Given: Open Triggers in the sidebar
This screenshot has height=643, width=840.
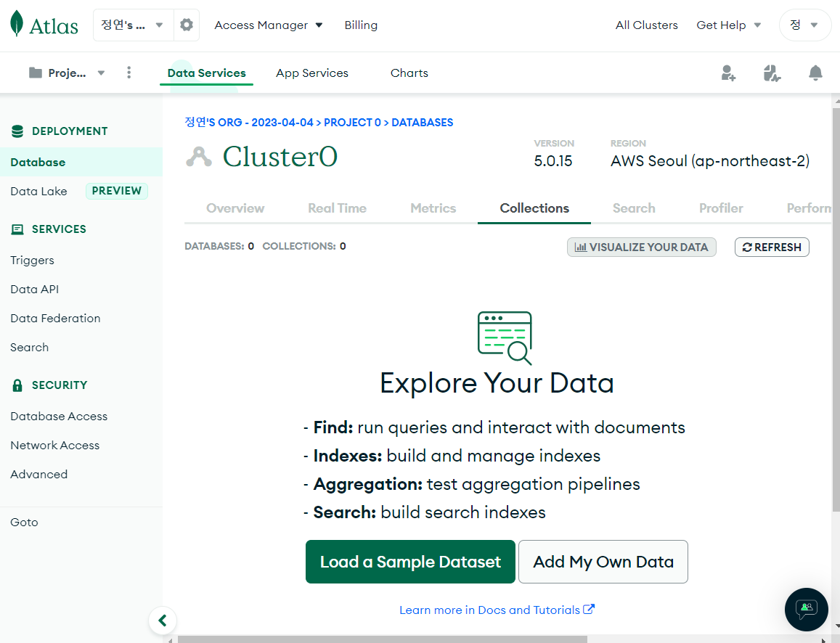Looking at the screenshot, I should (x=32, y=261).
